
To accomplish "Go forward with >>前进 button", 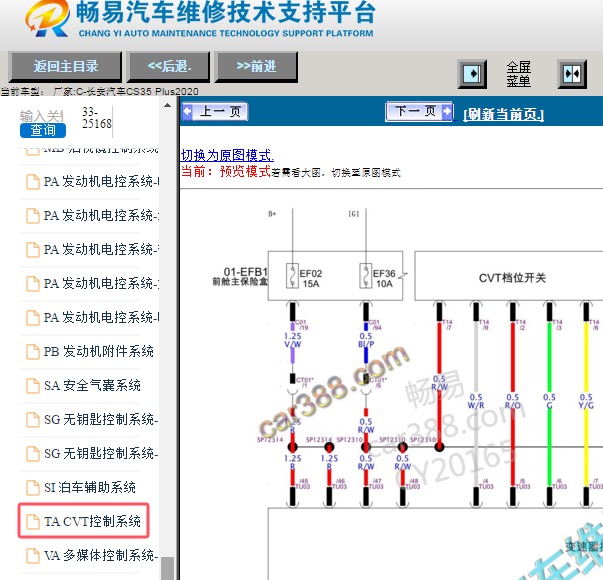I will [257, 67].
